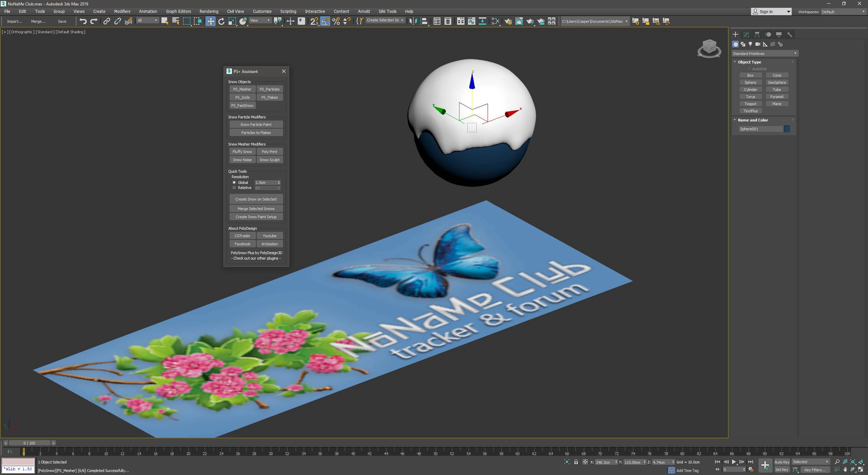Close the PS+ Assistant window
The height and width of the screenshot is (475, 868).
click(284, 71)
